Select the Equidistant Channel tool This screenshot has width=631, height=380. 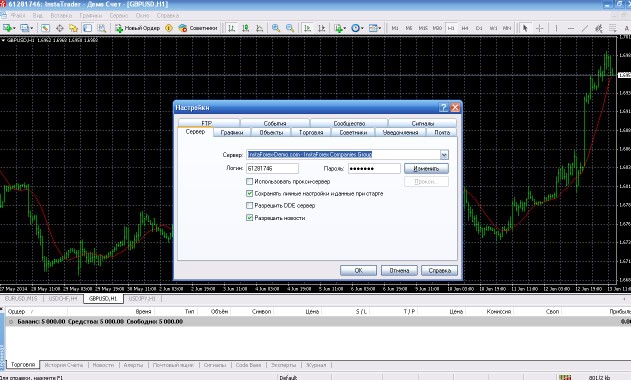[x=599, y=28]
